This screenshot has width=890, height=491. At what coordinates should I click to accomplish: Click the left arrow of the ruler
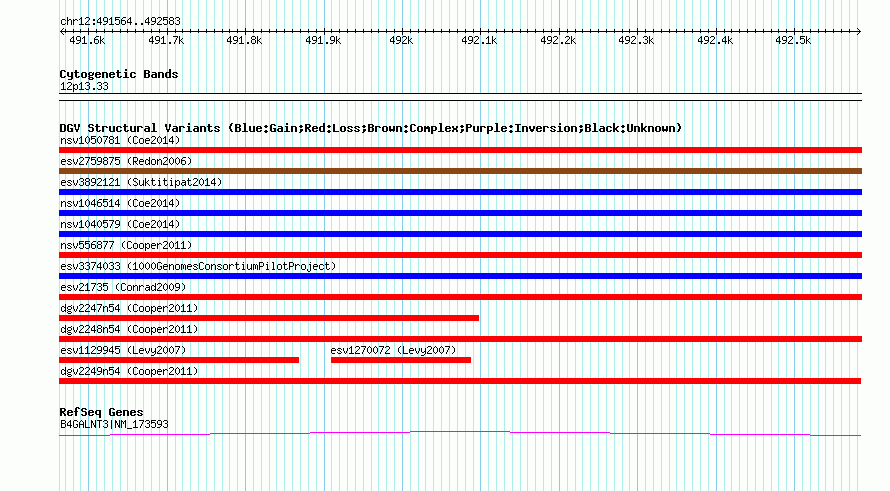pyautogui.click(x=62, y=32)
